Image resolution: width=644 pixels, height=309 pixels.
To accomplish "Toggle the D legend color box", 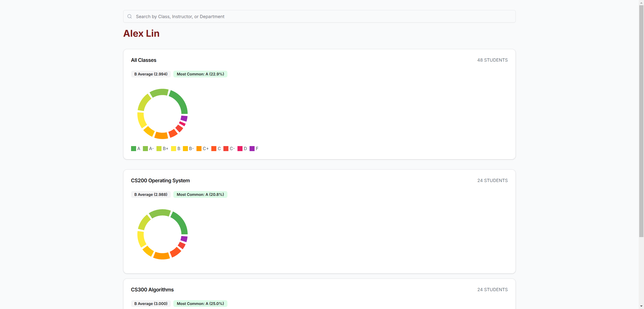I will (240, 149).
